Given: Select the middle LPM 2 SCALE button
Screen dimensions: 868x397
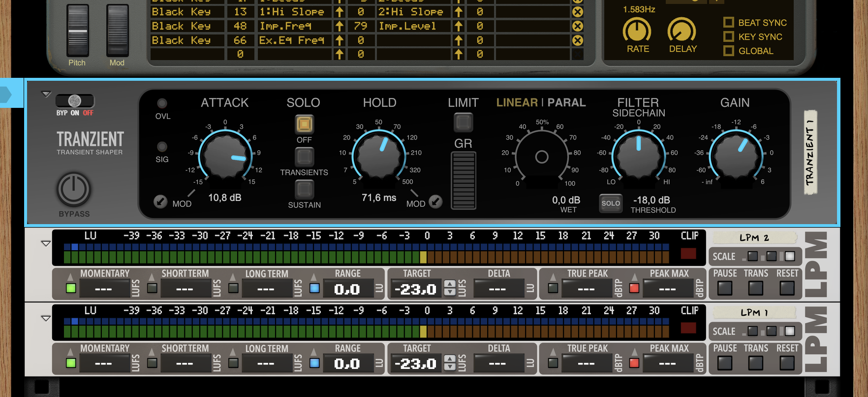Looking at the screenshot, I should click(771, 256).
